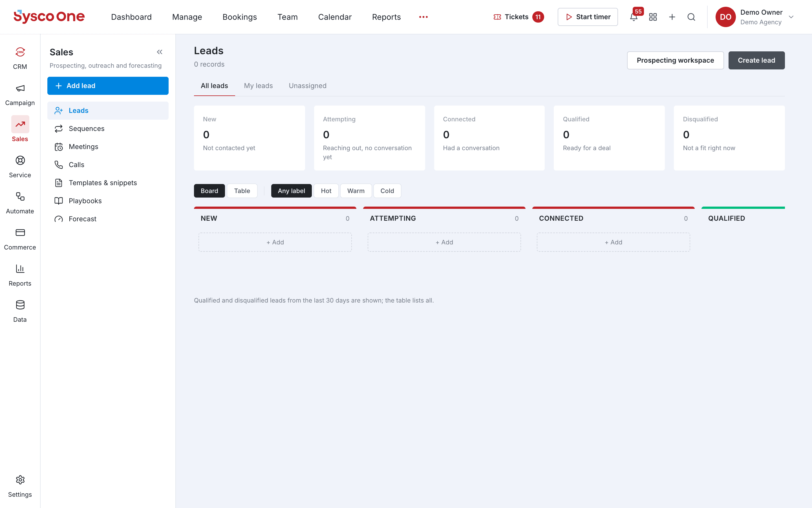Open the Settings gear icon
Image resolution: width=812 pixels, height=508 pixels.
[20, 480]
